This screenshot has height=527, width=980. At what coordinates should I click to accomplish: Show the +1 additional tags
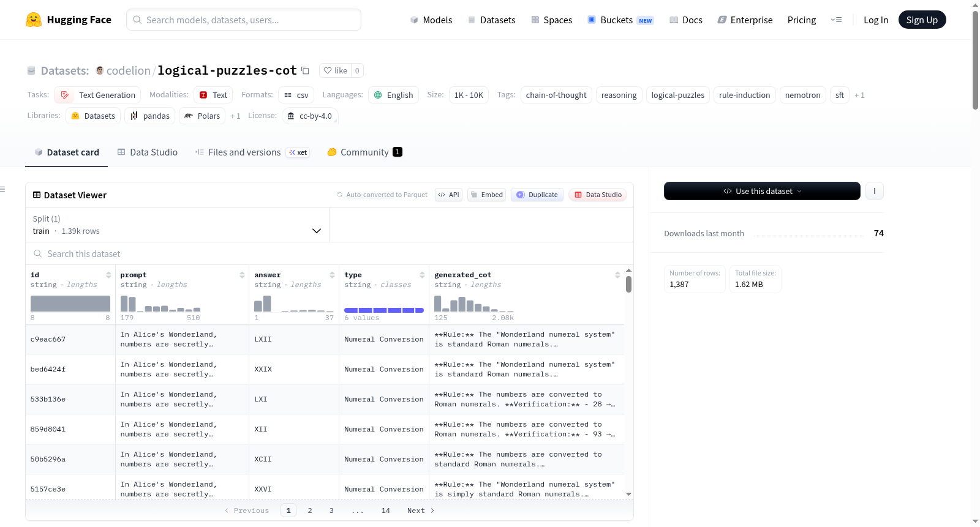[859, 95]
